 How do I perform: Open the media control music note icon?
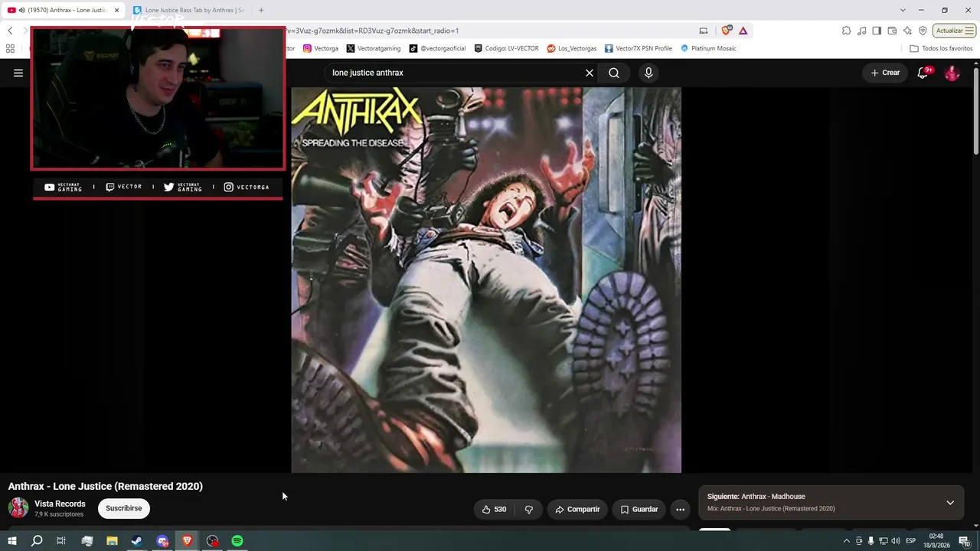pos(862,31)
